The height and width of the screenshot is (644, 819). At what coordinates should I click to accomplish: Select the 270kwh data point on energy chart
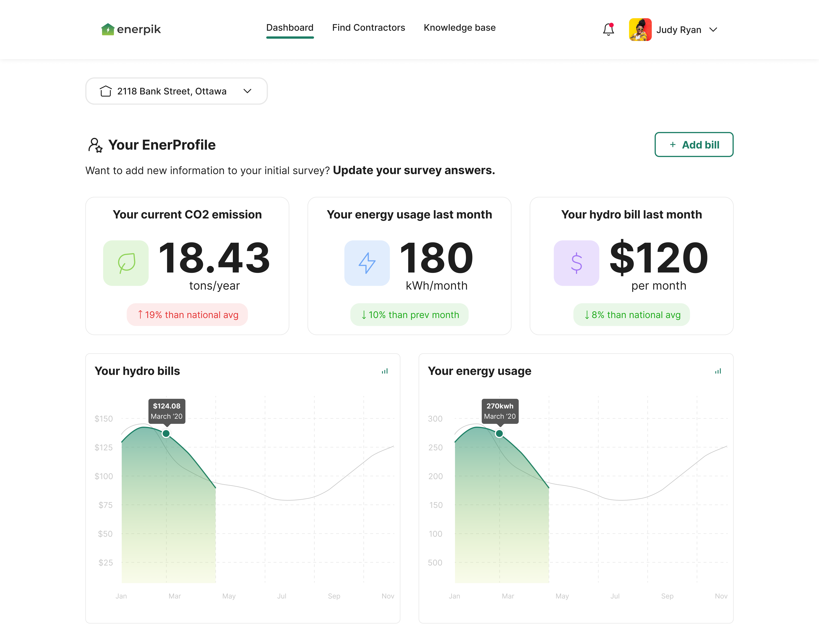(x=499, y=434)
